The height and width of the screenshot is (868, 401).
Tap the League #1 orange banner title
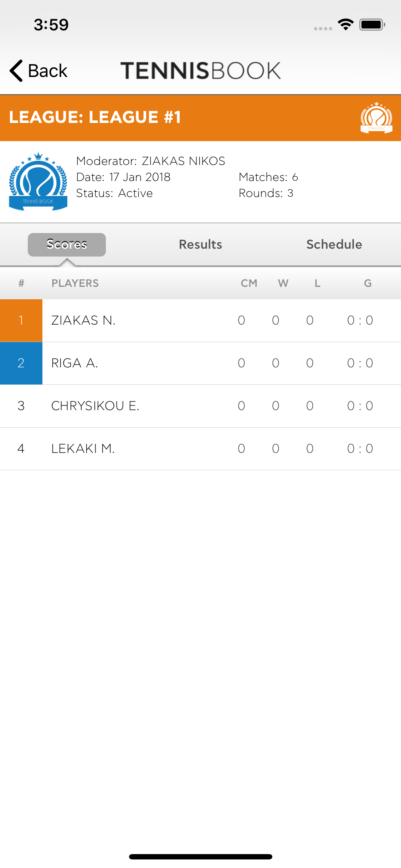[x=95, y=117]
